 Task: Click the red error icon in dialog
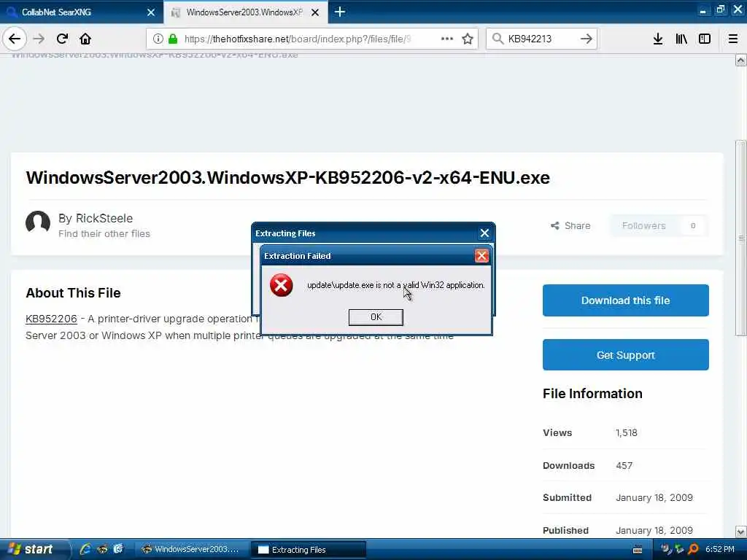pyautogui.click(x=281, y=285)
